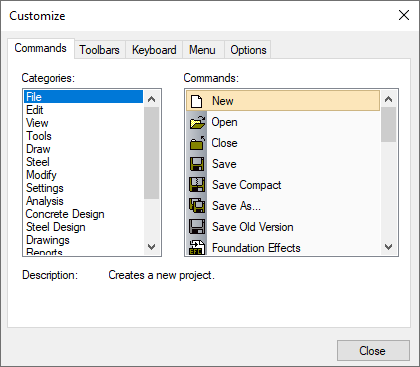
Task: Click the Close button at bottom
Action: tap(373, 351)
